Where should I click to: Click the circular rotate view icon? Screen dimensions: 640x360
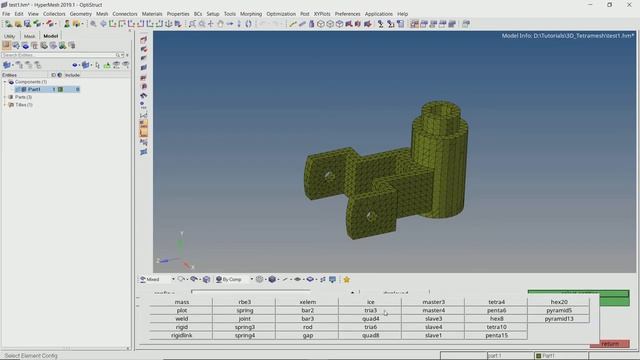point(248,24)
